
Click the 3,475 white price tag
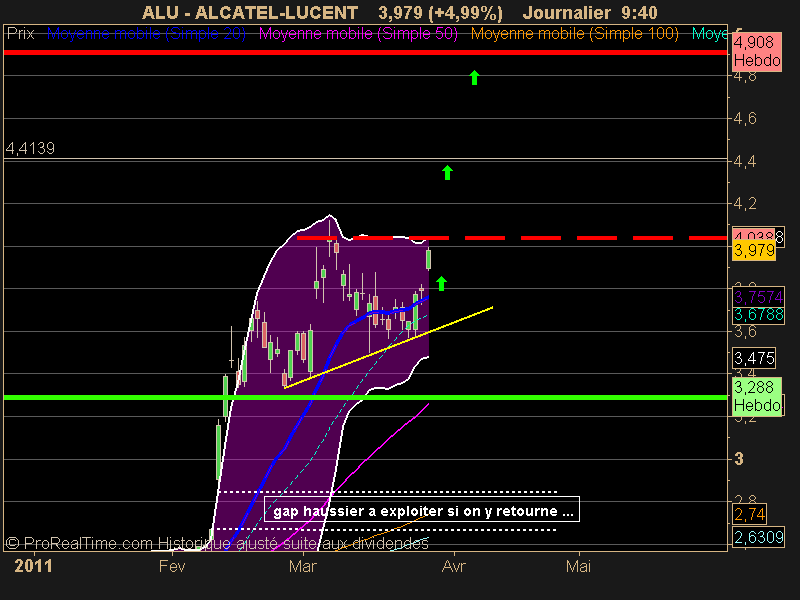click(x=754, y=358)
